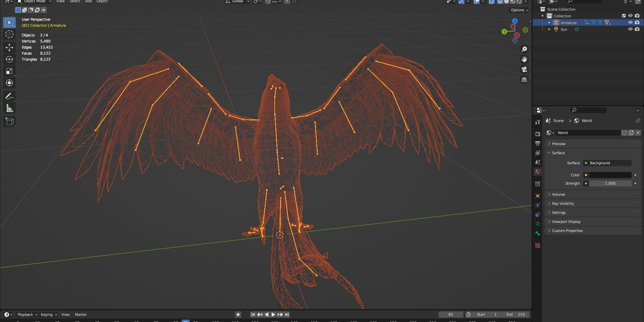Activate the Move tool
This screenshot has height=322, width=644.
point(9,47)
